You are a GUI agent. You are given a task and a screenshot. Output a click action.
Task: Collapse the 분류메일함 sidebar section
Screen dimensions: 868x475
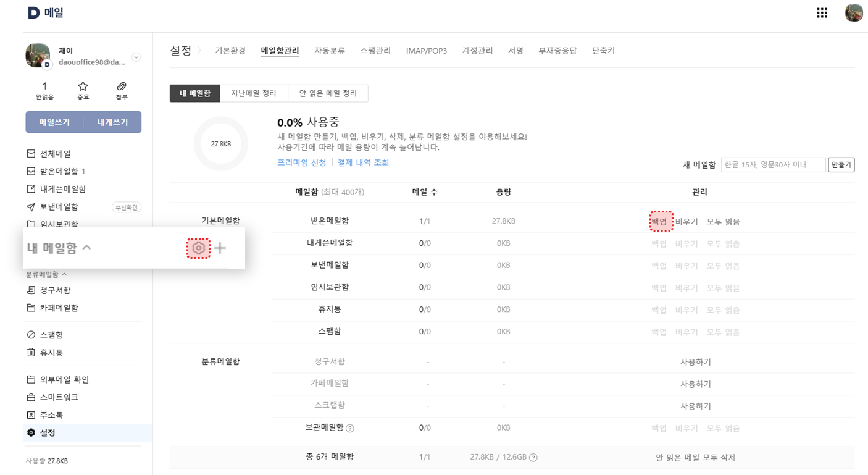tap(64, 274)
